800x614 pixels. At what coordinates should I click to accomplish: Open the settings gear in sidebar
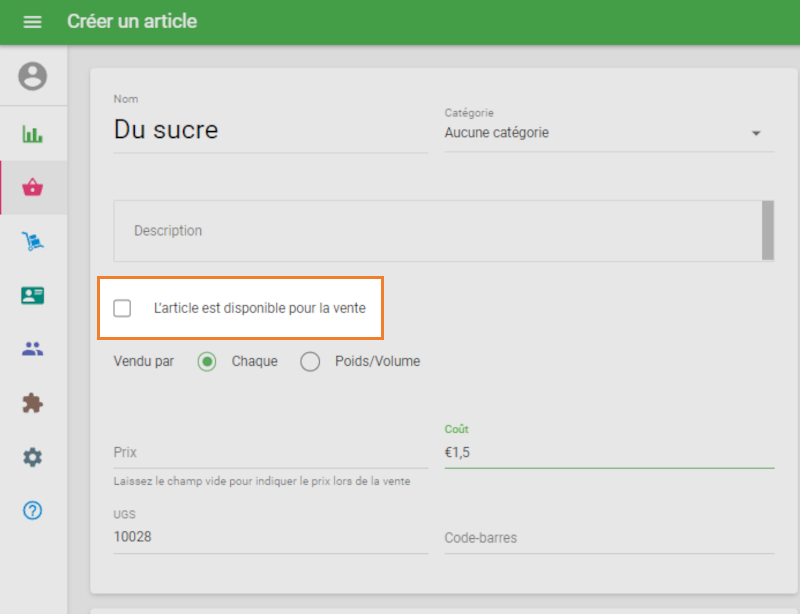coord(33,456)
